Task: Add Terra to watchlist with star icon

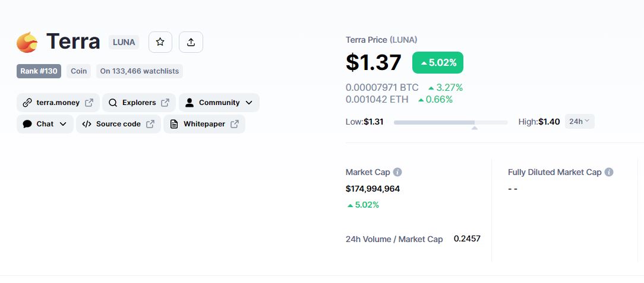Action: (160, 42)
